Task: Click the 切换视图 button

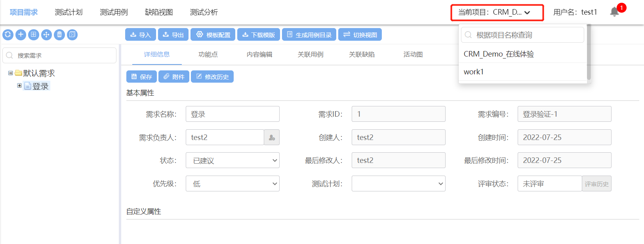Action: click(x=360, y=35)
